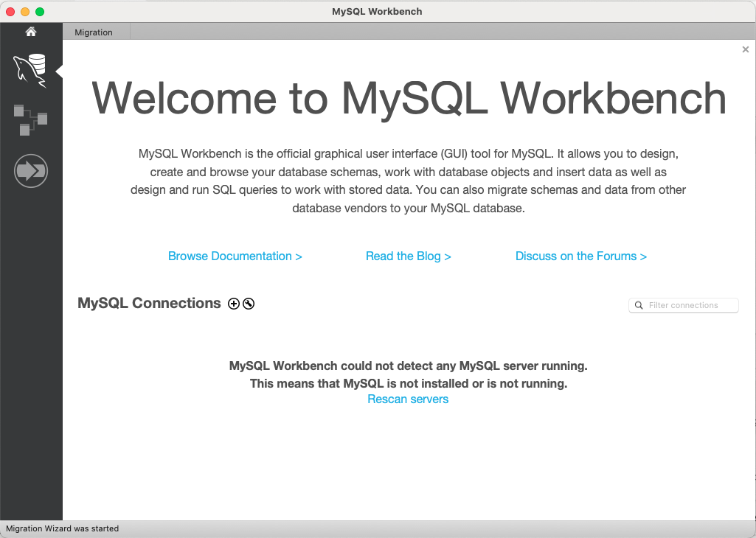Go to the Home screen icon
Viewport: 756px width, 538px height.
coord(31,32)
